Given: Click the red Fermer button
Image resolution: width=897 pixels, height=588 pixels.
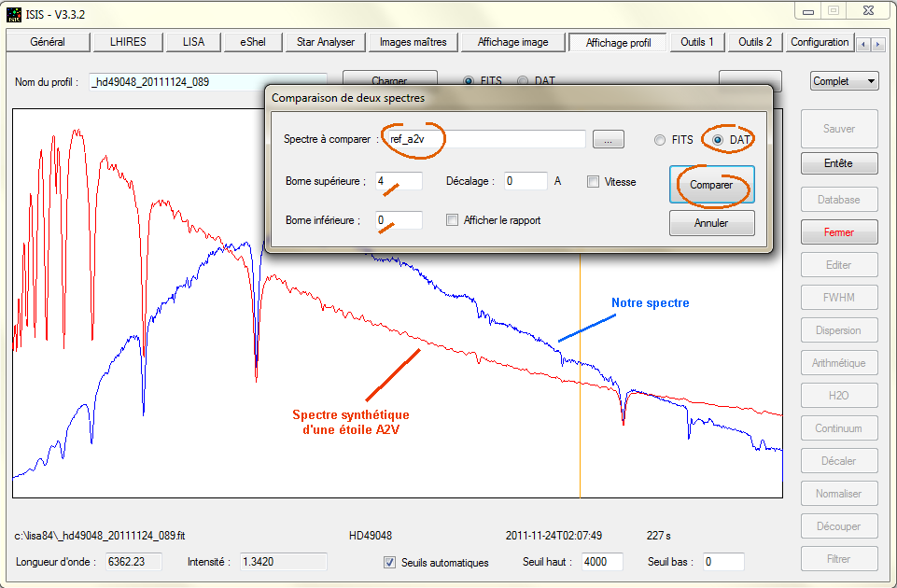Looking at the screenshot, I should 838,232.
